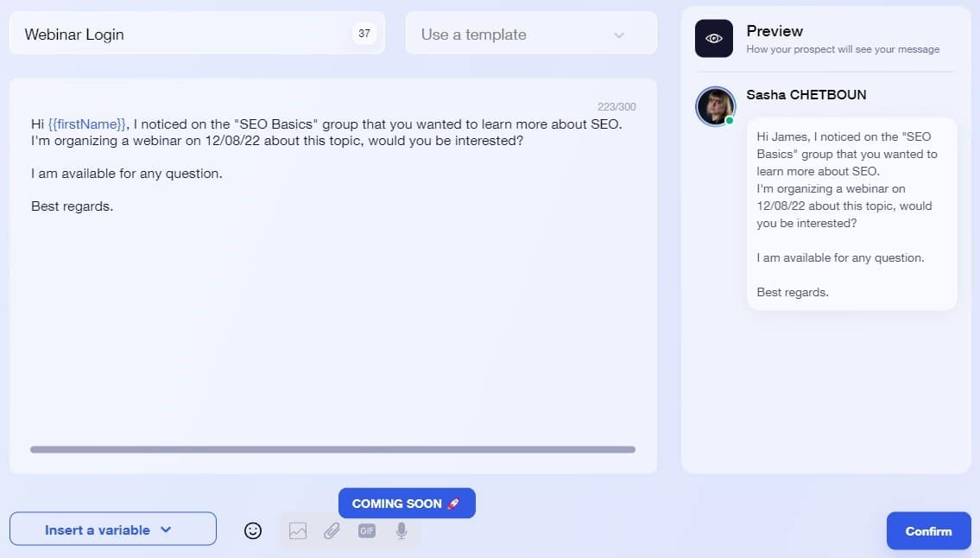Click the {{firstName}} variable in message

87,124
